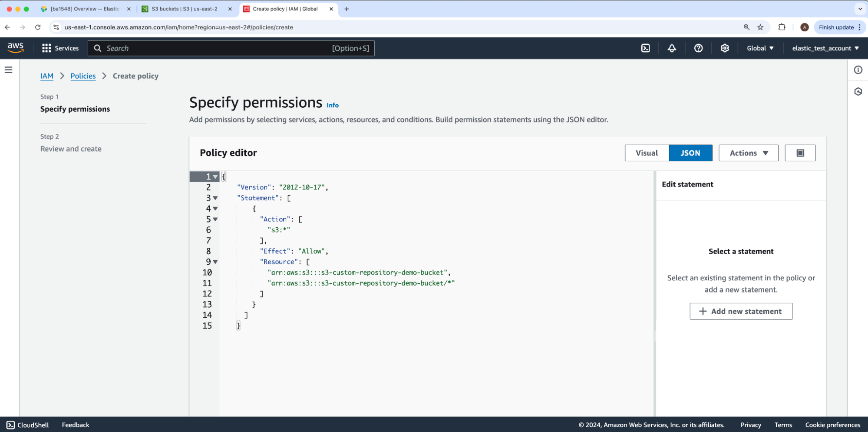868x432 pixels.
Task: Collapse the Resource array on line 9
Action: (215, 262)
